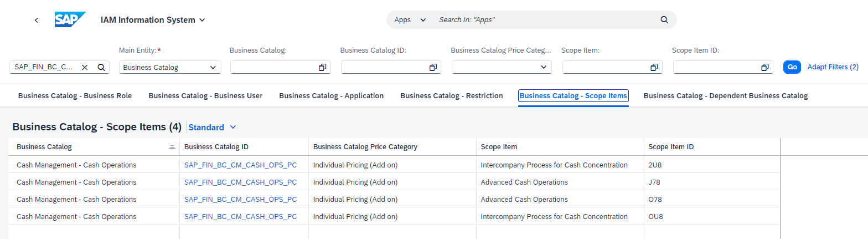Click Intercompany Process for Cash Concentration in OU8 row
Image resolution: width=868 pixels, height=239 pixels.
tap(554, 216)
